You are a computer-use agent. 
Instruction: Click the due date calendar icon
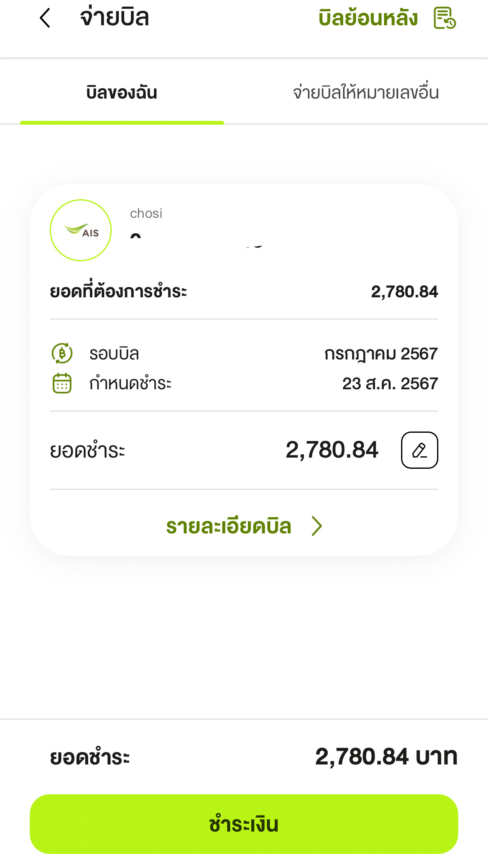[62, 383]
